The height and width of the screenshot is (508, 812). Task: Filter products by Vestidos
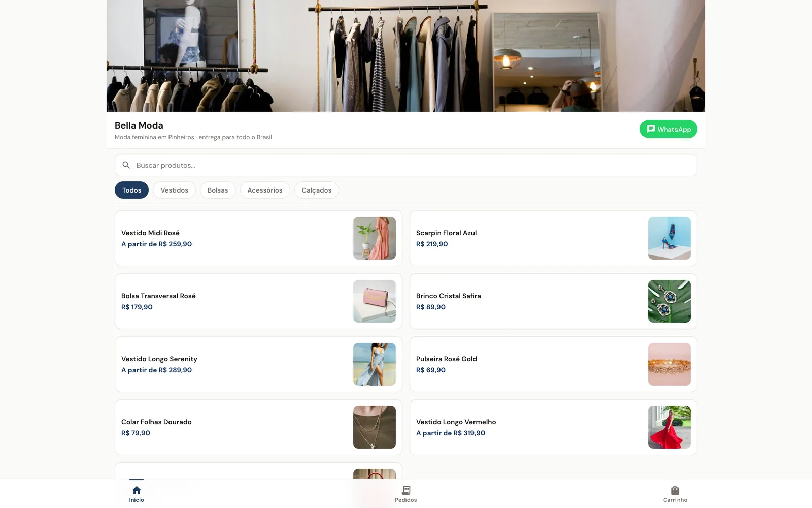[x=174, y=190]
